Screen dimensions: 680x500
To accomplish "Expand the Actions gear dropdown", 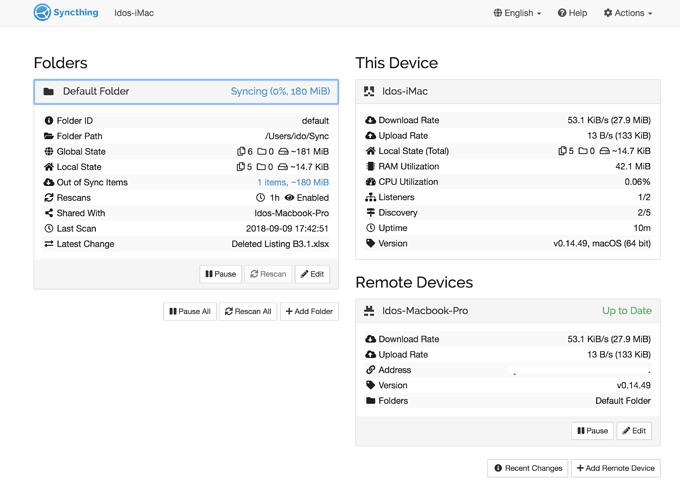I will point(628,13).
